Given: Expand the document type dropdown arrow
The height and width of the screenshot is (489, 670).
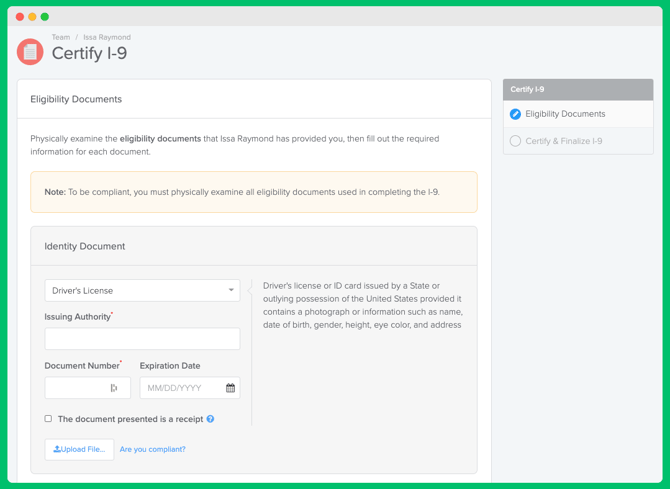Looking at the screenshot, I should (x=231, y=290).
